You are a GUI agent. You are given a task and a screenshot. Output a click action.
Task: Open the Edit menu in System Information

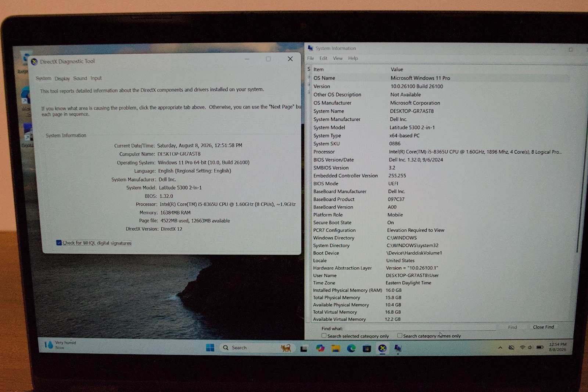point(323,58)
